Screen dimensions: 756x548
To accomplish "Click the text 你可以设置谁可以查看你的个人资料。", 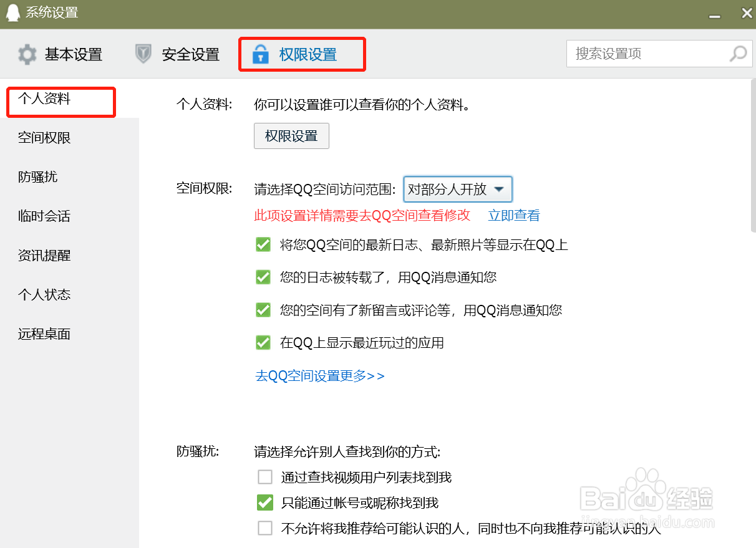I will (362, 105).
